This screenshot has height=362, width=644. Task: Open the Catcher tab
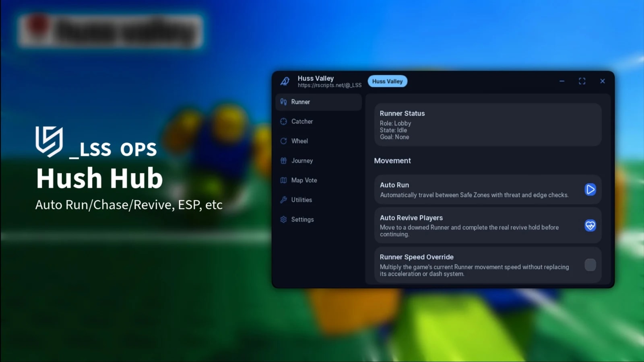pyautogui.click(x=318, y=121)
